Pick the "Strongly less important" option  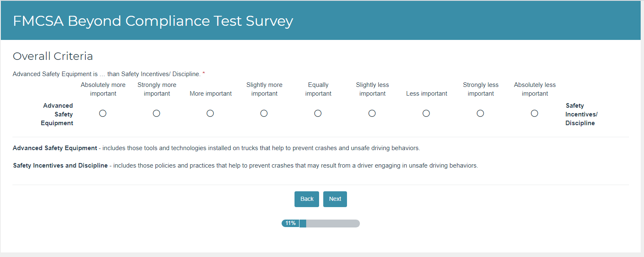pyautogui.click(x=480, y=114)
